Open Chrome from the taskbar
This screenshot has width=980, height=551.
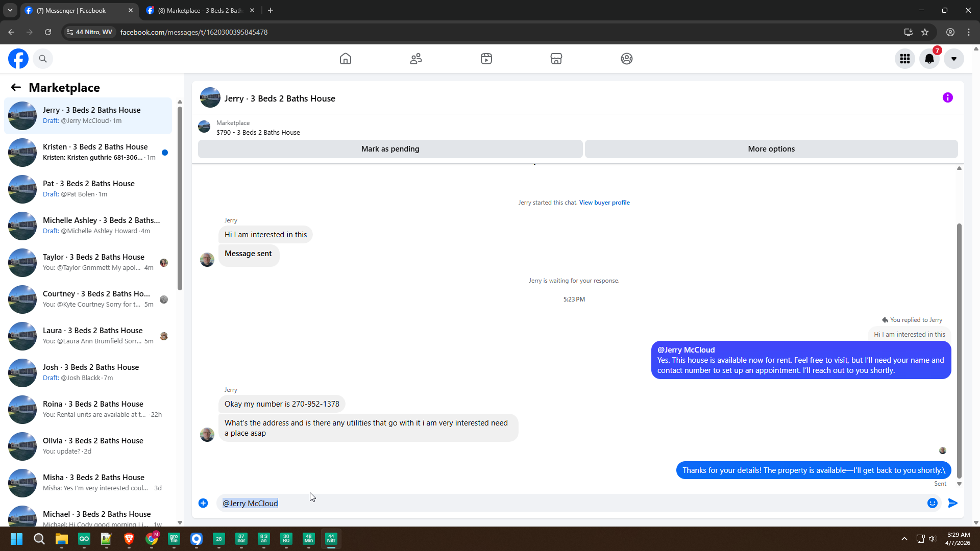152,539
